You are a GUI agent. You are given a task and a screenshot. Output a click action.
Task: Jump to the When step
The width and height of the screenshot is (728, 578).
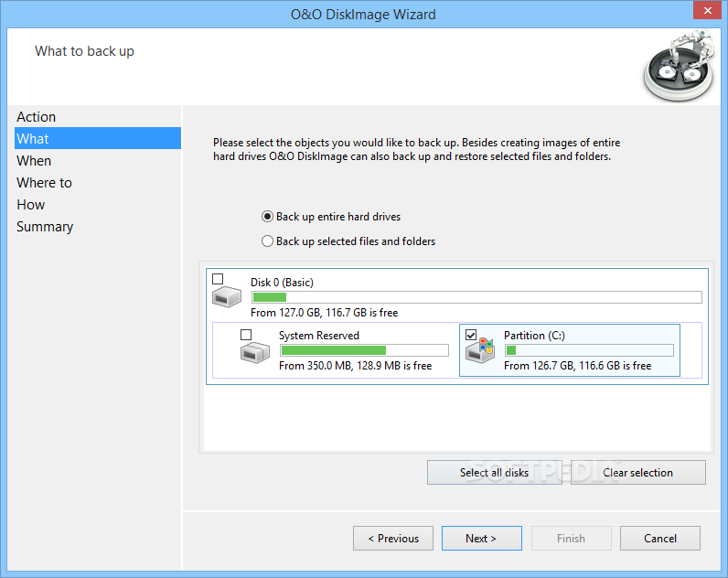(98, 161)
